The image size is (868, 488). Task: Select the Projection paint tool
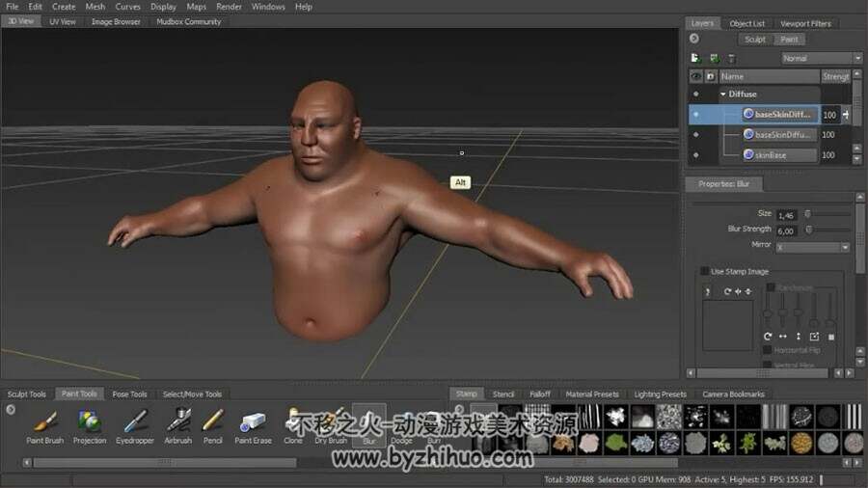pos(89,426)
